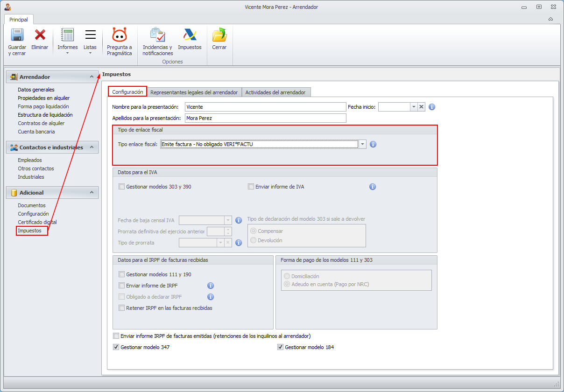The width and height of the screenshot is (564, 392).
Task: Click info icon beside Fecha de baja censal IVA
Action: [x=239, y=220]
